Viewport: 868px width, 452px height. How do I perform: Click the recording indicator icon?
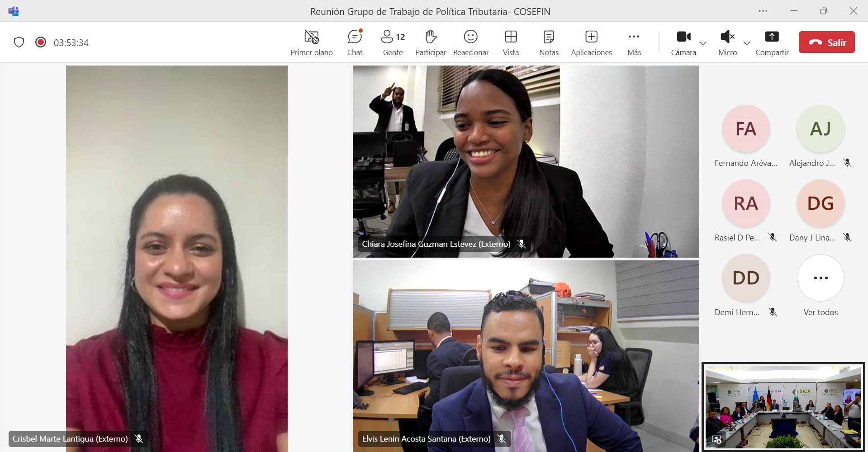[x=41, y=42]
